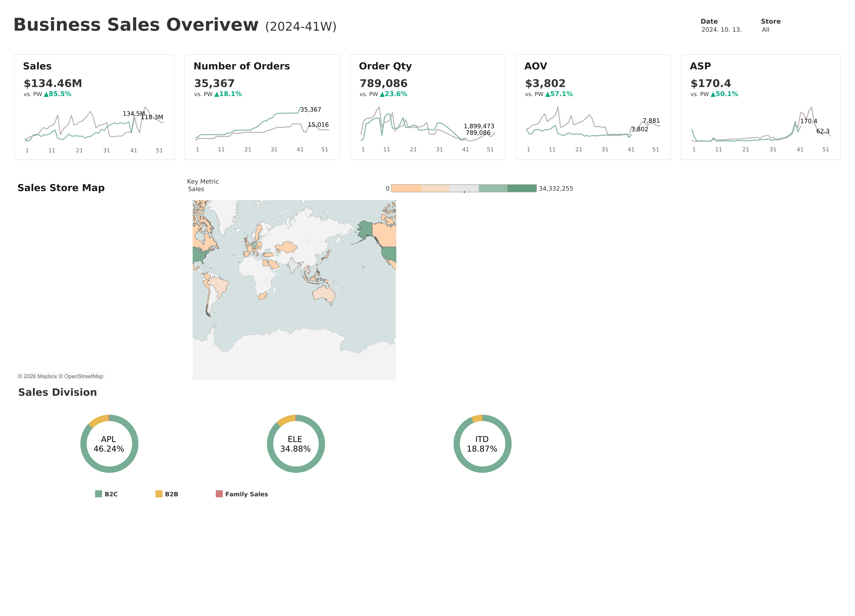Open the Store filter set to All
This screenshot has height=616, width=855.
pos(765,29)
